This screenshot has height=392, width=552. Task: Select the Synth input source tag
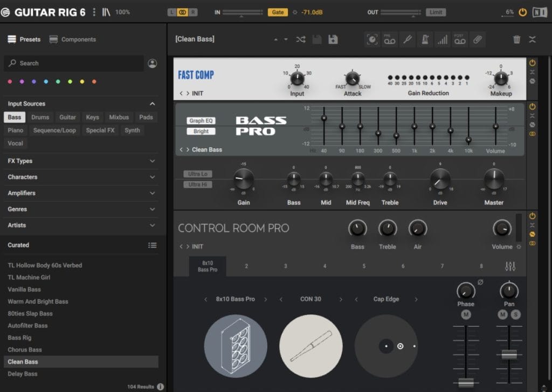tap(133, 130)
